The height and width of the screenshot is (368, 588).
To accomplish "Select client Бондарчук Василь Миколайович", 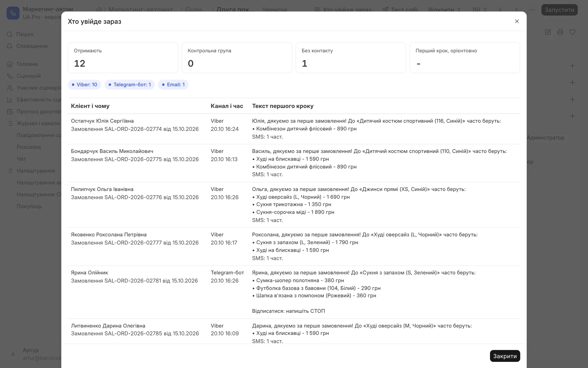I will (112, 151).
